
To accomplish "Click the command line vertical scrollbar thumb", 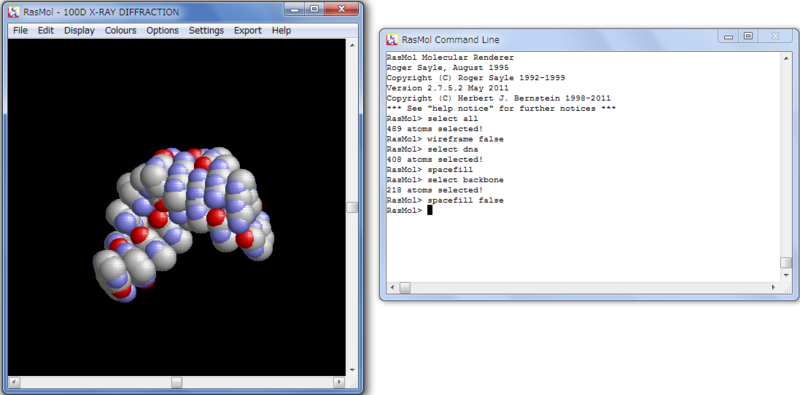I will [x=786, y=262].
